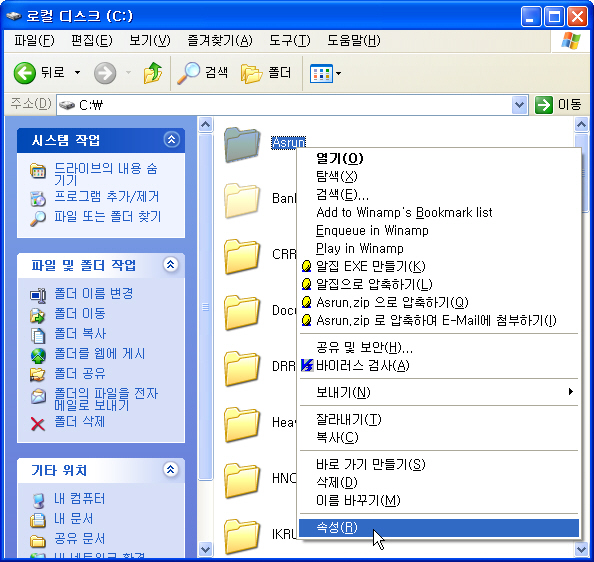
Task: Click the Views icon in toolbar
Action: click(321, 73)
